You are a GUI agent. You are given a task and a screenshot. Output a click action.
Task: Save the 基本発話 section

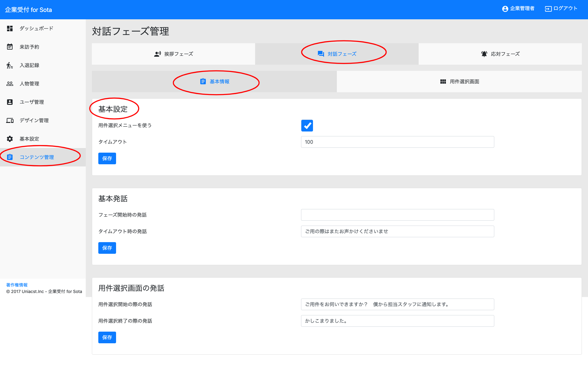coord(107,248)
